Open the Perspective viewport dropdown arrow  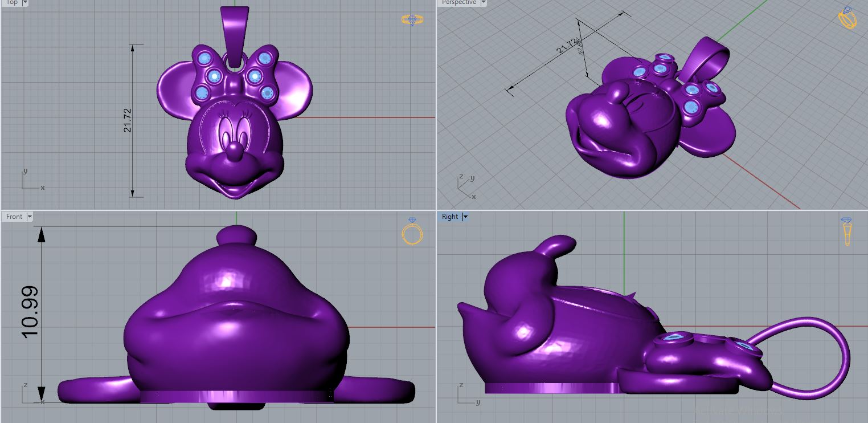(484, 2)
